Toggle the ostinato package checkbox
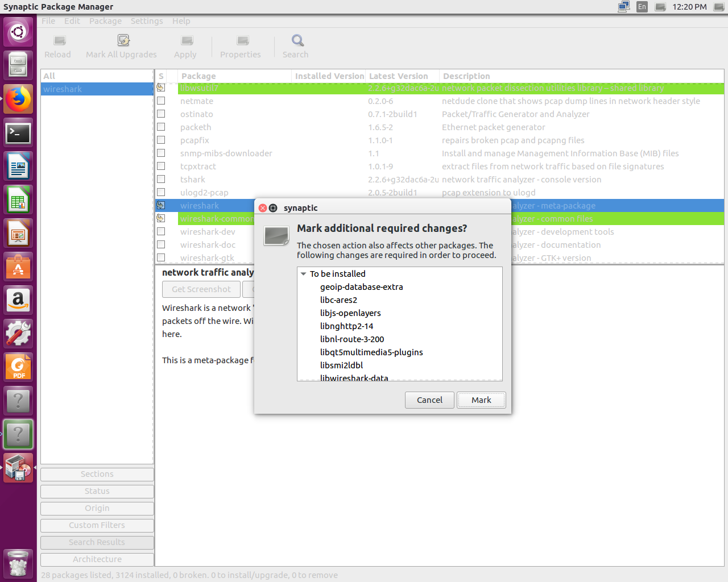The image size is (728, 582). (161, 114)
